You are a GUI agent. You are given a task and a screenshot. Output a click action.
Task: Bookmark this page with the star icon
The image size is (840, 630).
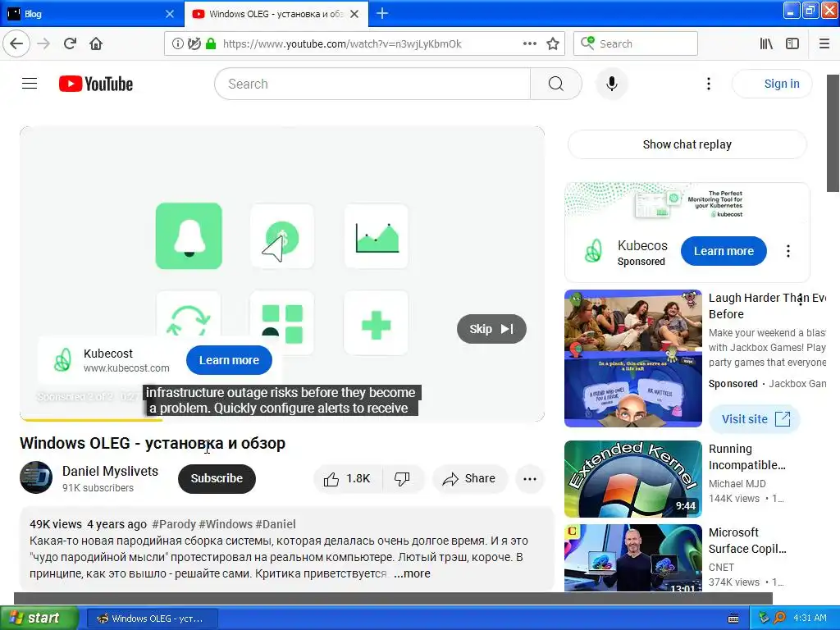(553, 43)
